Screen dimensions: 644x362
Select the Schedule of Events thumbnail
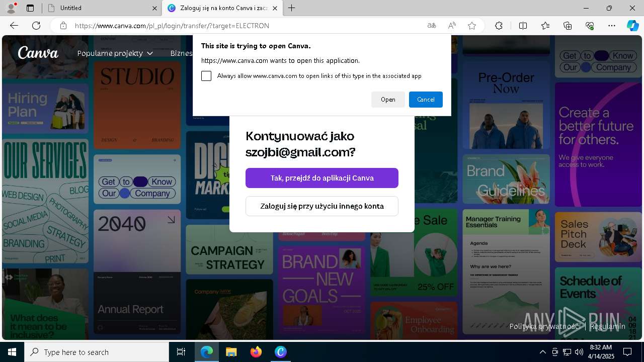[x=598, y=303]
